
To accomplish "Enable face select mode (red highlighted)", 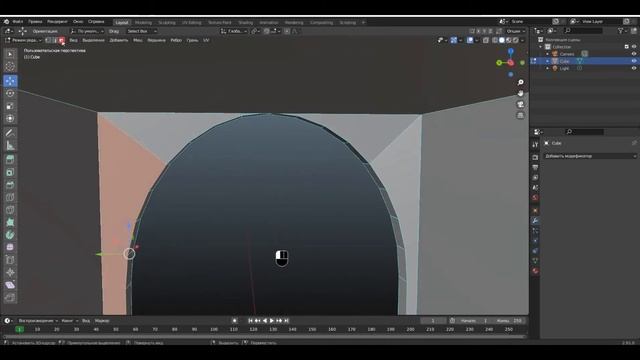I will (x=61, y=40).
